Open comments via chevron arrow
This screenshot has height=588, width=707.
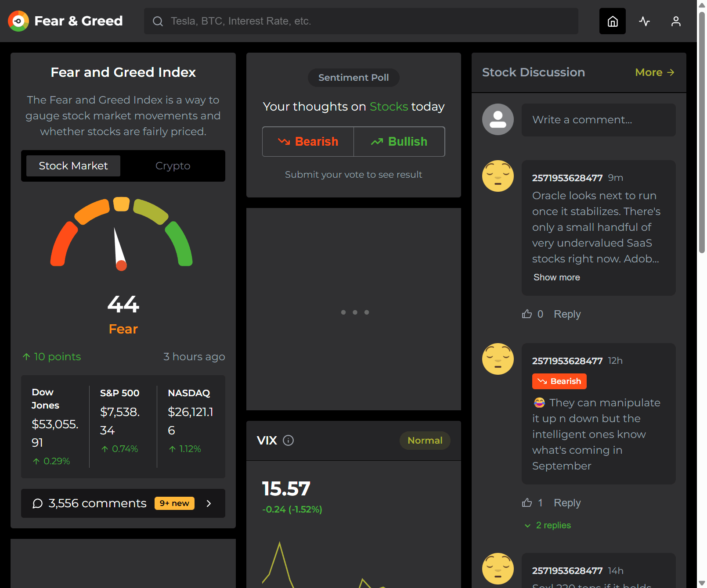[209, 503]
